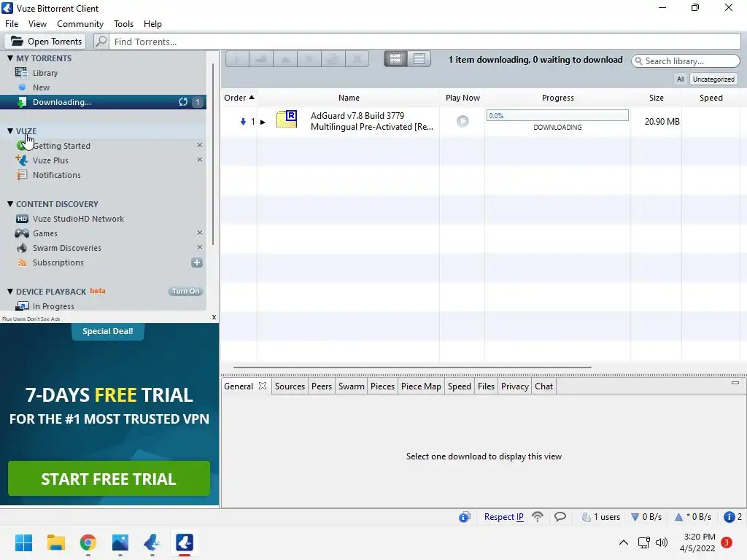
Task: Switch to the Speed tab
Action: [x=460, y=386]
